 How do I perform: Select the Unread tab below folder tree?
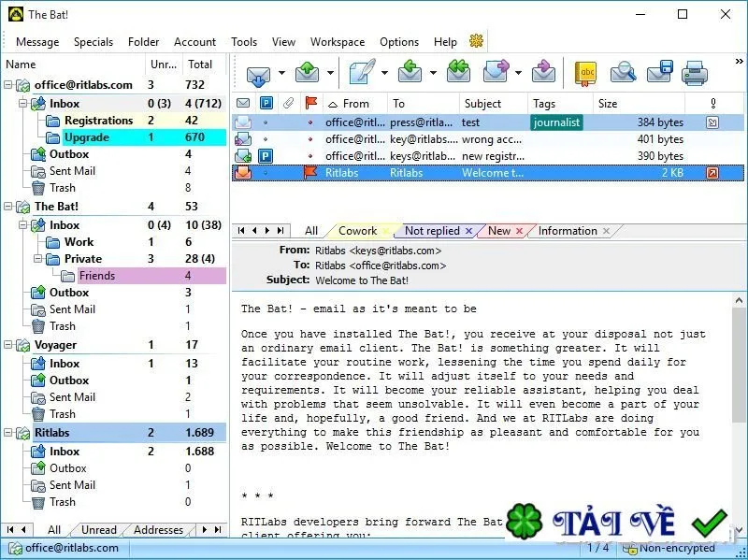coord(99,530)
